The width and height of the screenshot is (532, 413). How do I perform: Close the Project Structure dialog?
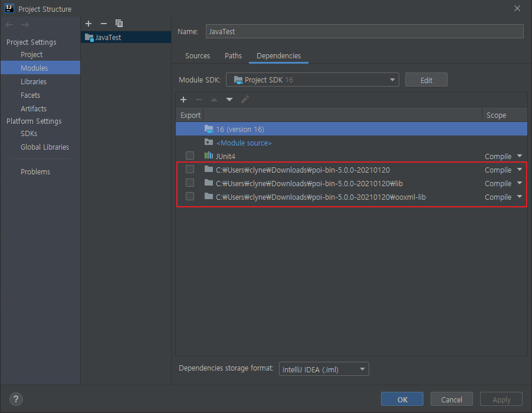point(517,8)
